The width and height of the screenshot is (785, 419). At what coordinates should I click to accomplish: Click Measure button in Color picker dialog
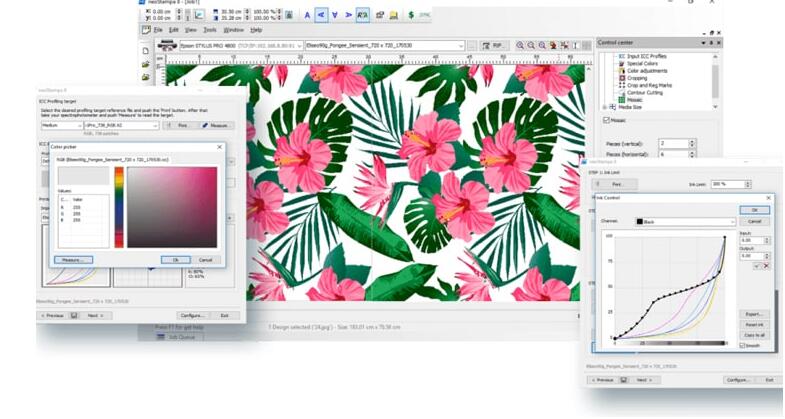point(73,259)
